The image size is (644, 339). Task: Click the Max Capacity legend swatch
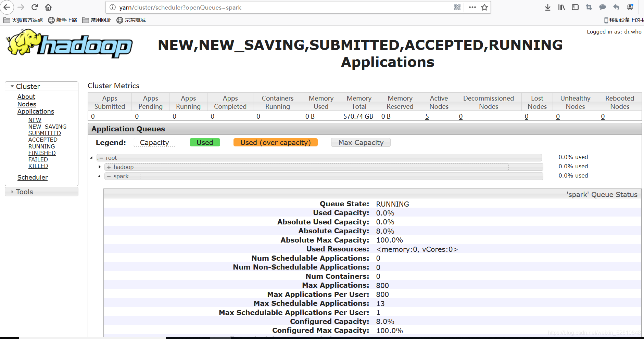pyautogui.click(x=361, y=142)
